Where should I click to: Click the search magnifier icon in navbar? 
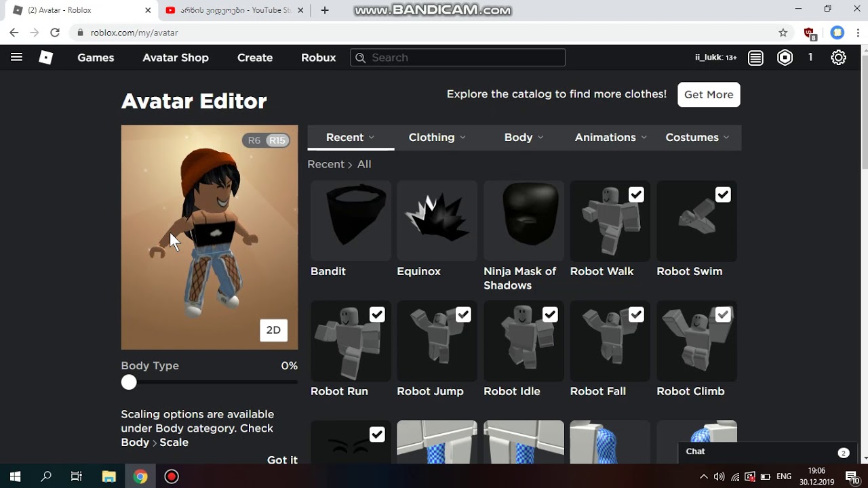pos(361,58)
